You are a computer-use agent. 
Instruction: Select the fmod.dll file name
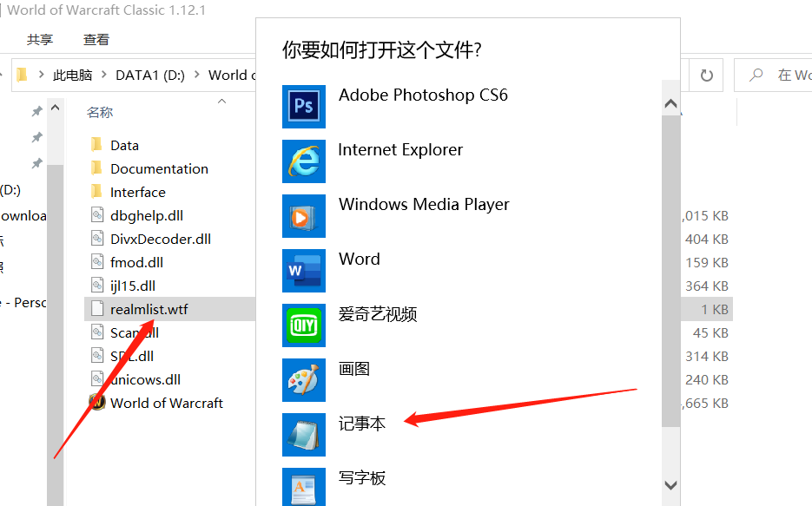point(136,262)
